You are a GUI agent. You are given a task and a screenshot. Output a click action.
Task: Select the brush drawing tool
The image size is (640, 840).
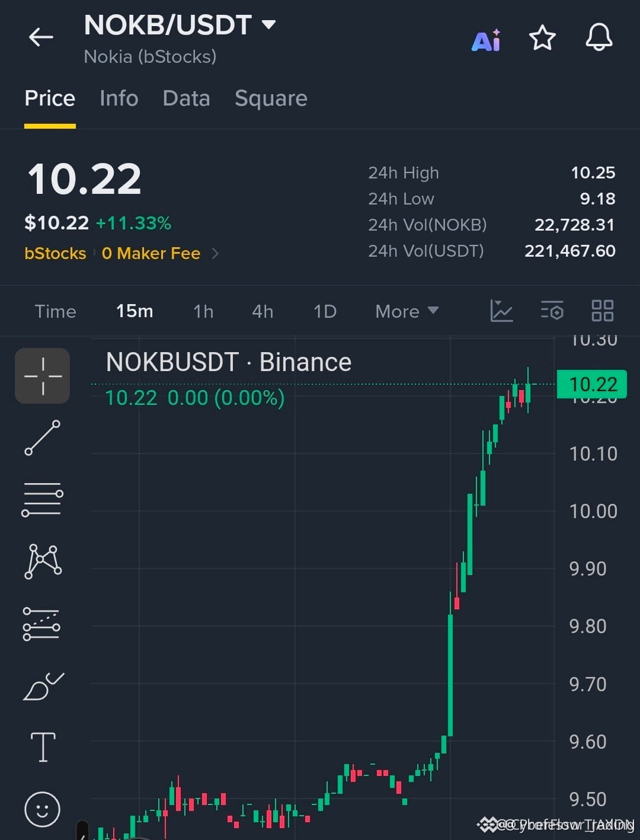(x=43, y=686)
